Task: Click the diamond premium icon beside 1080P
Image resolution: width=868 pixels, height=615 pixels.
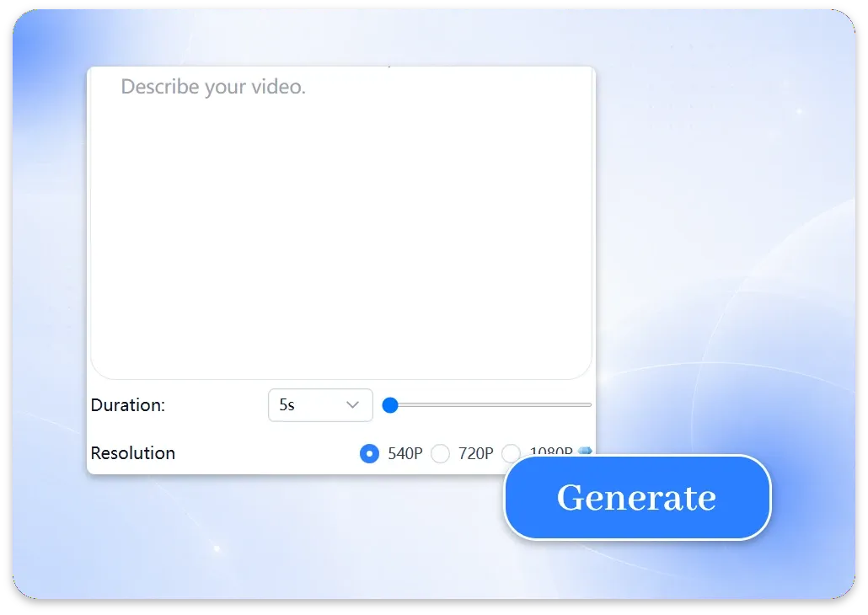Action: click(x=585, y=451)
